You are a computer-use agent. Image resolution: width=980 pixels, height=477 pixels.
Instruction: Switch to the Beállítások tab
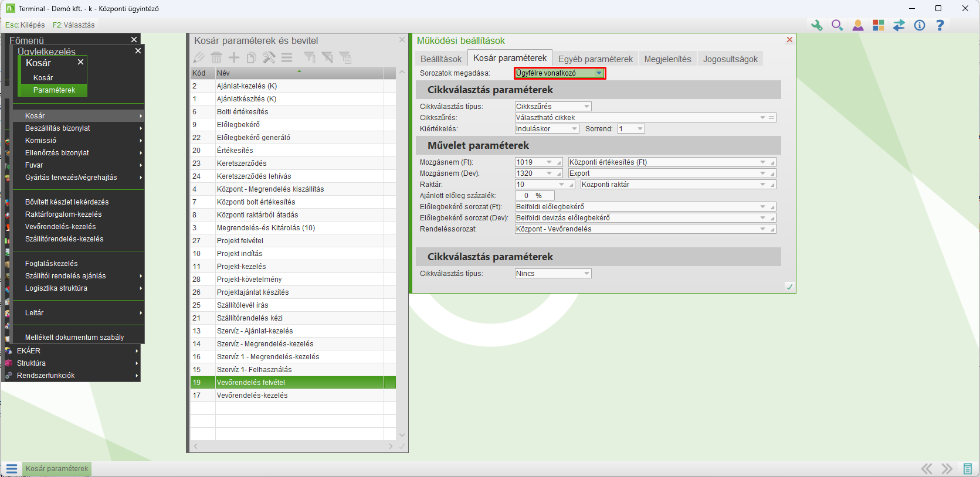(x=441, y=59)
